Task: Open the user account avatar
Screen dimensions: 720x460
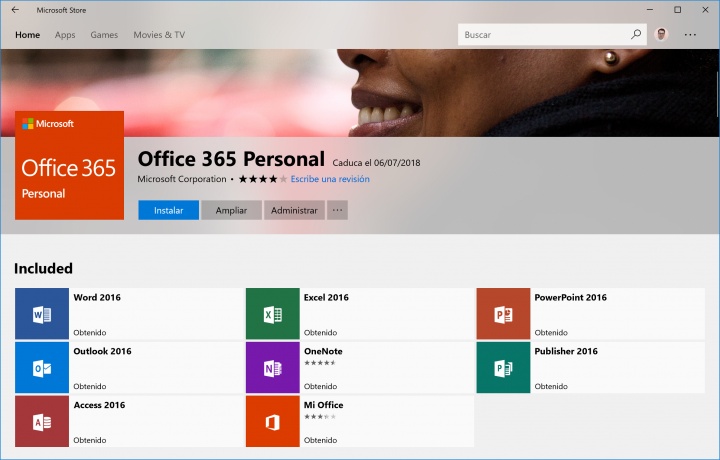Action: click(x=661, y=34)
